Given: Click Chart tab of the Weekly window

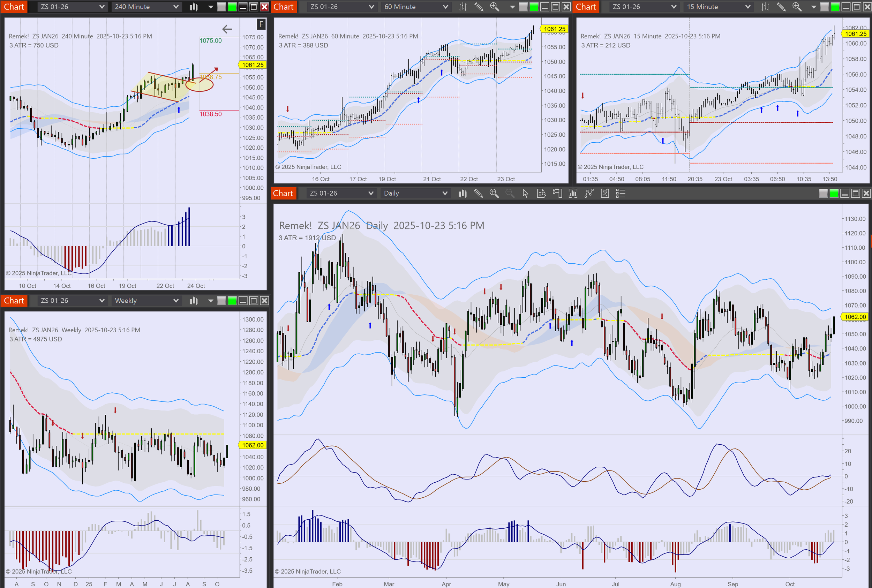Looking at the screenshot, I should 14,301.
